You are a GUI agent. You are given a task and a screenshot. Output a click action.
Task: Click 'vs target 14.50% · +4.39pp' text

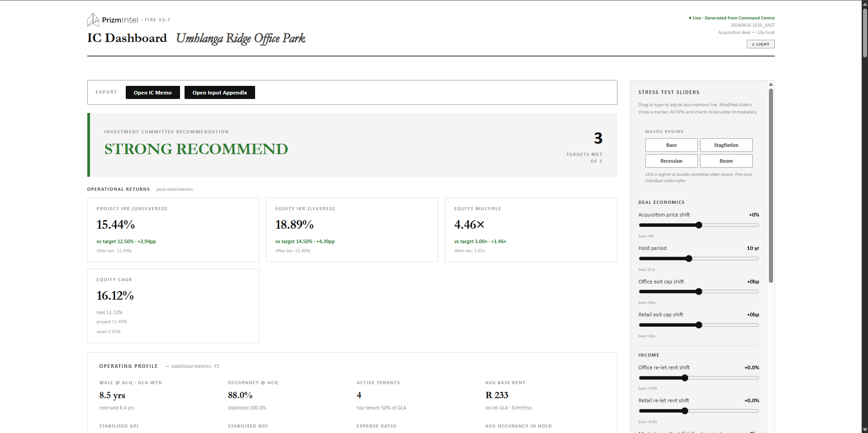pyautogui.click(x=305, y=241)
